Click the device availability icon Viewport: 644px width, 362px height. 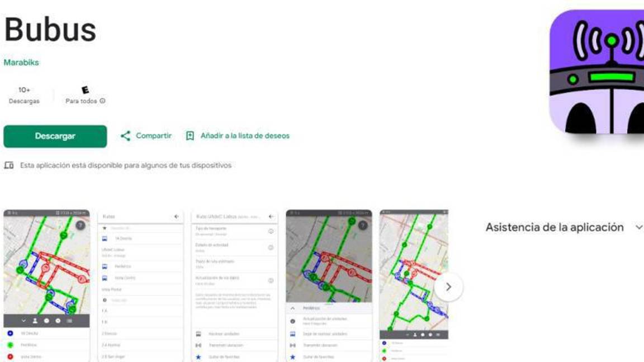(8, 164)
